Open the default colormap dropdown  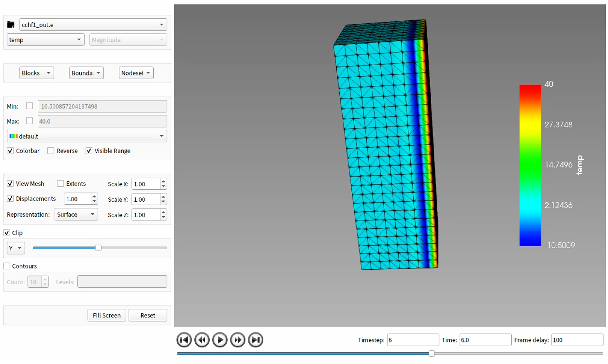[x=87, y=136]
